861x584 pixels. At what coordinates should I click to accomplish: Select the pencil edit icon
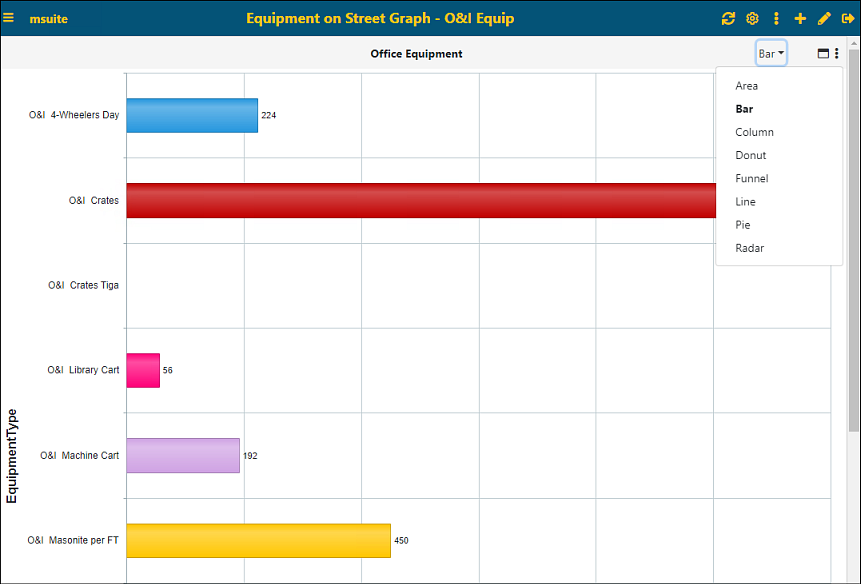pos(822,18)
